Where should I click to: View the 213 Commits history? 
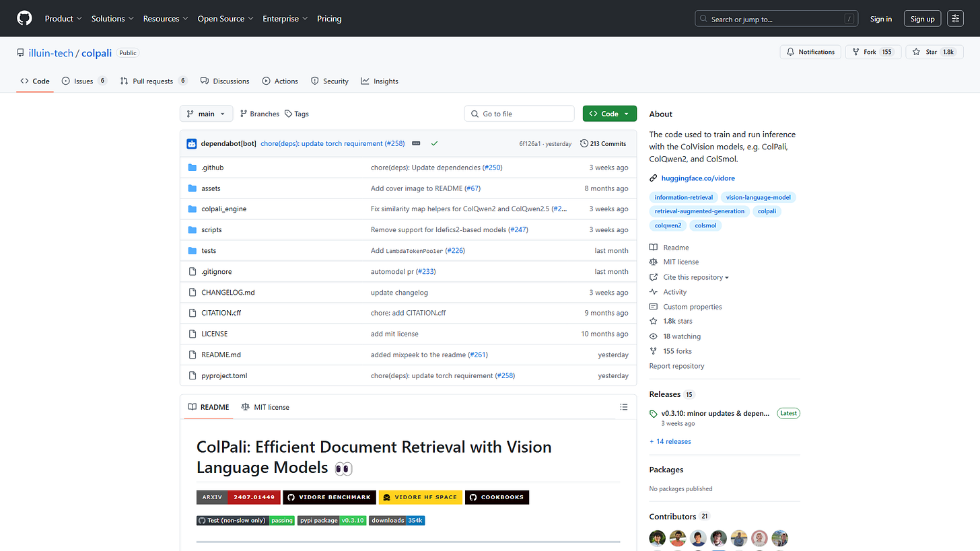[603, 143]
